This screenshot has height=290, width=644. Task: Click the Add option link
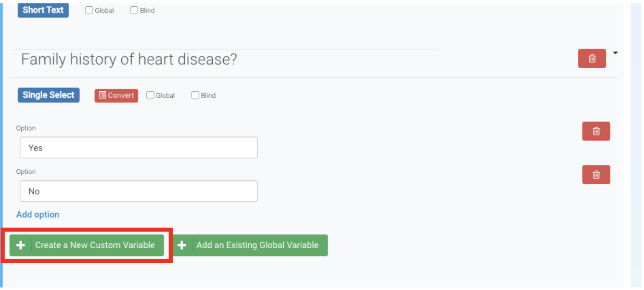pyautogui.click(x=38, y=214)
